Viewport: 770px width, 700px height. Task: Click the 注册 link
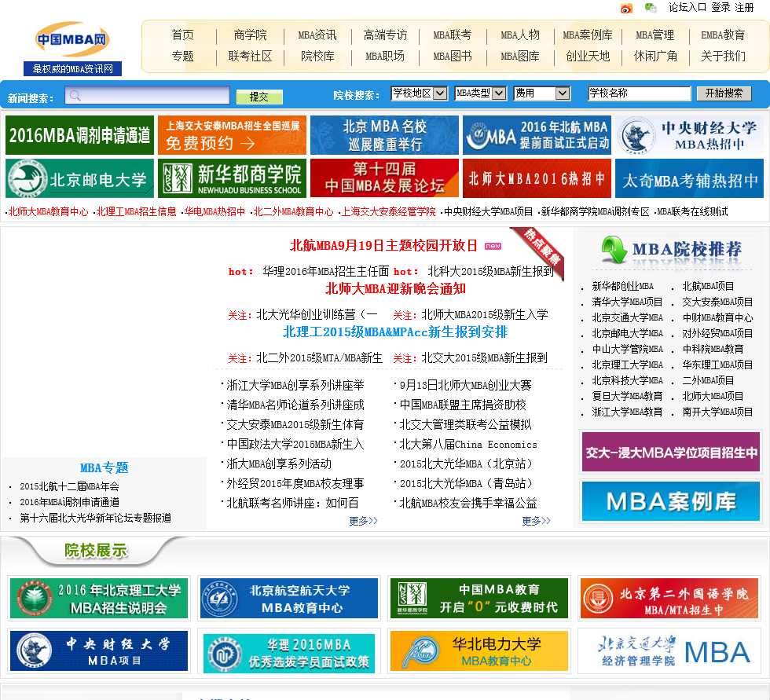tap(744, 7)
